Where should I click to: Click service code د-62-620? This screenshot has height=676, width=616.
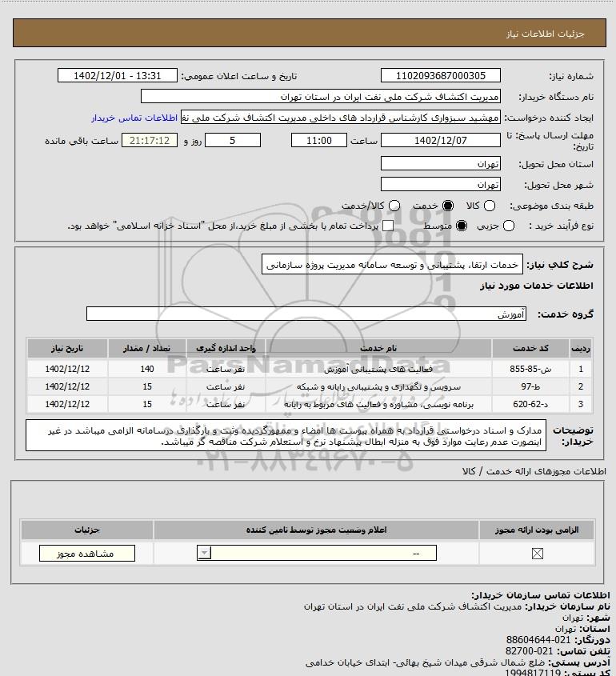pyautogui.click(x=530, y=404)
